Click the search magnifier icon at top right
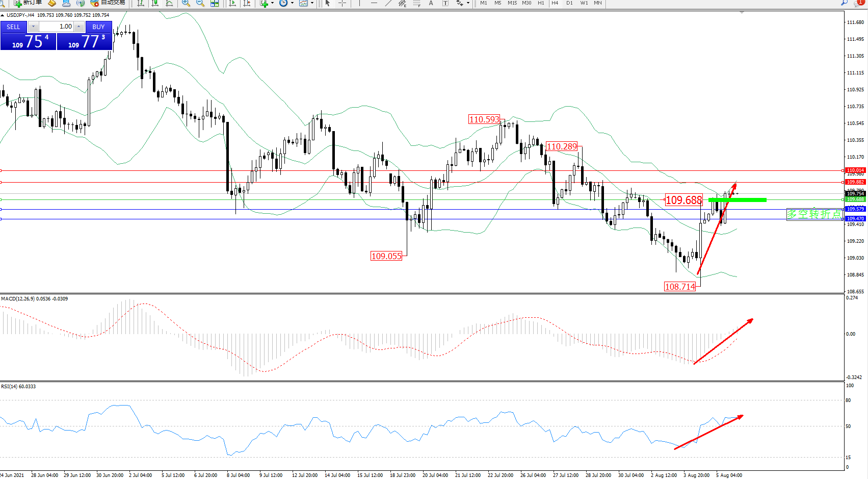868x479 pixels. click(x=845, y=3)
